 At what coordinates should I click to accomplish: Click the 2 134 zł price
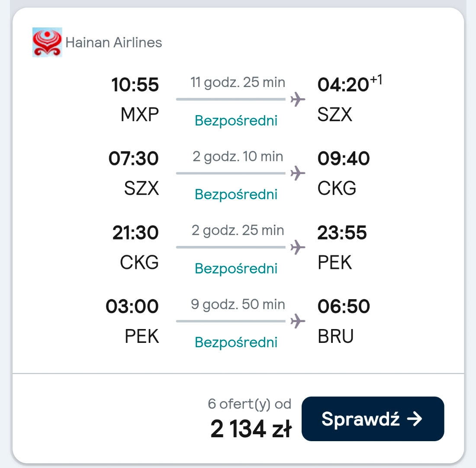[x=251, y=429]
